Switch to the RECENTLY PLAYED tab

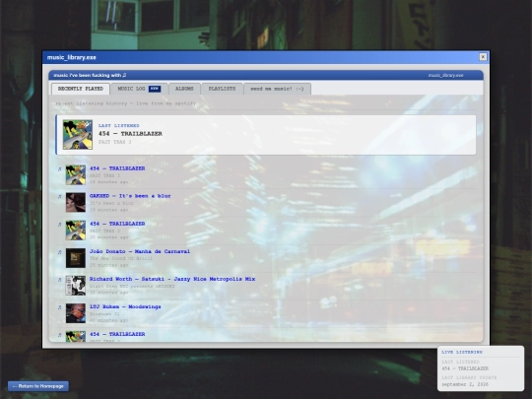[81, 89]
